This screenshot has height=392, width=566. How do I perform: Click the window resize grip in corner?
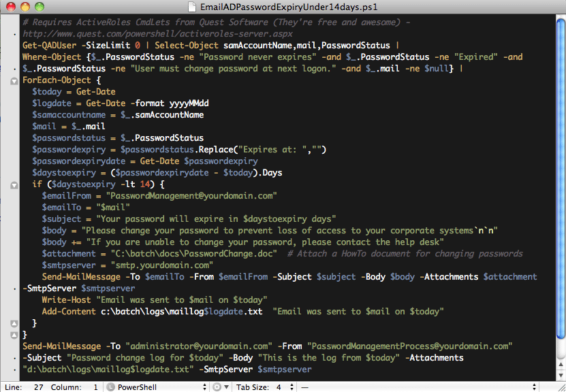(x=560, y=386)
